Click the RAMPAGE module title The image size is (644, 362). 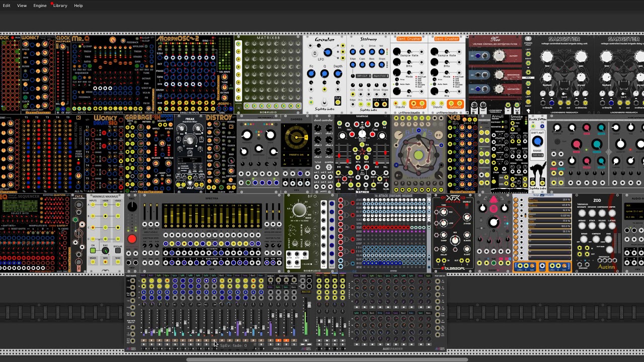[x=362, y=117]
